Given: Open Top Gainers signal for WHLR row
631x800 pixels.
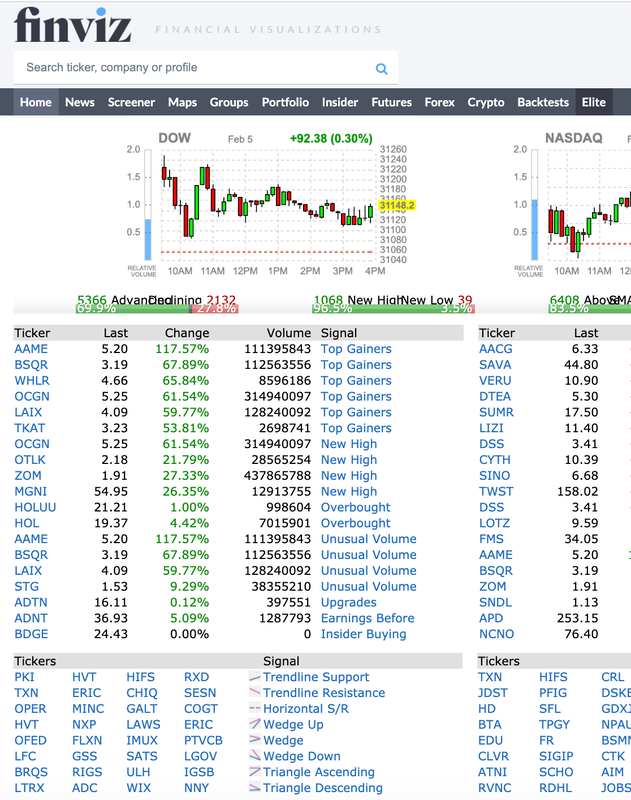Looking at the screenshot, I should 356,381.
